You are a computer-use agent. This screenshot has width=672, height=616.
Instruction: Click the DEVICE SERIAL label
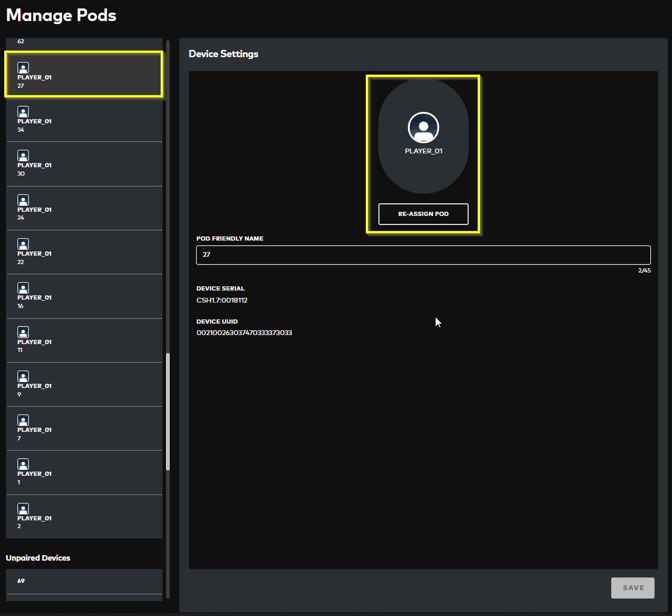click(220, 289)
